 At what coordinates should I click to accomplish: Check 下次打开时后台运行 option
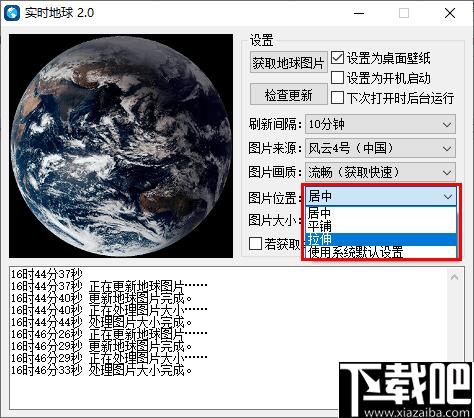click(337, 98)
